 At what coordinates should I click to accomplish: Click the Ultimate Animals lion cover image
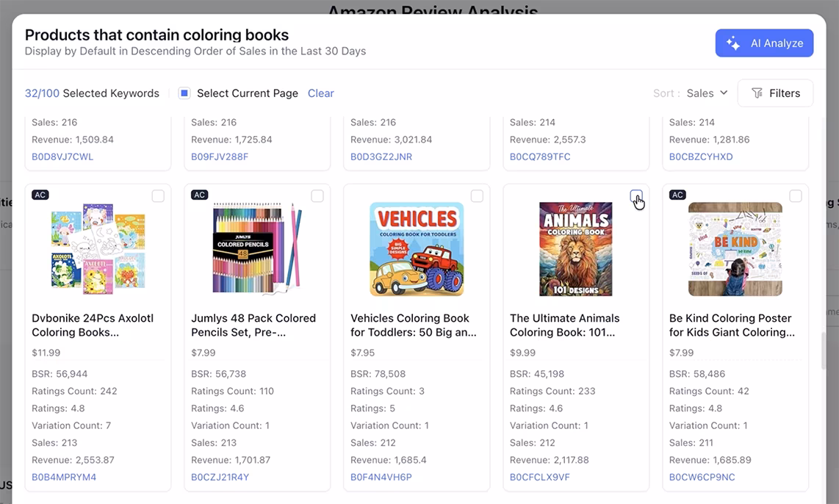576,249
